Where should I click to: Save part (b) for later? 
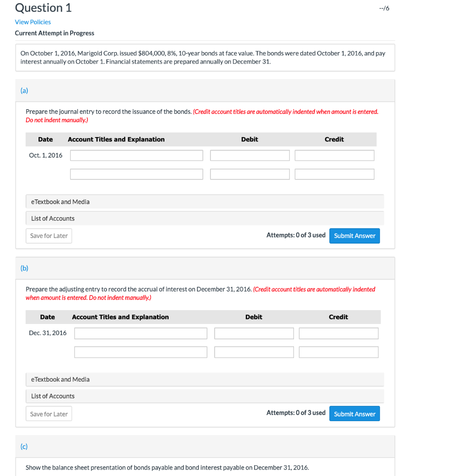coord(48,413)
